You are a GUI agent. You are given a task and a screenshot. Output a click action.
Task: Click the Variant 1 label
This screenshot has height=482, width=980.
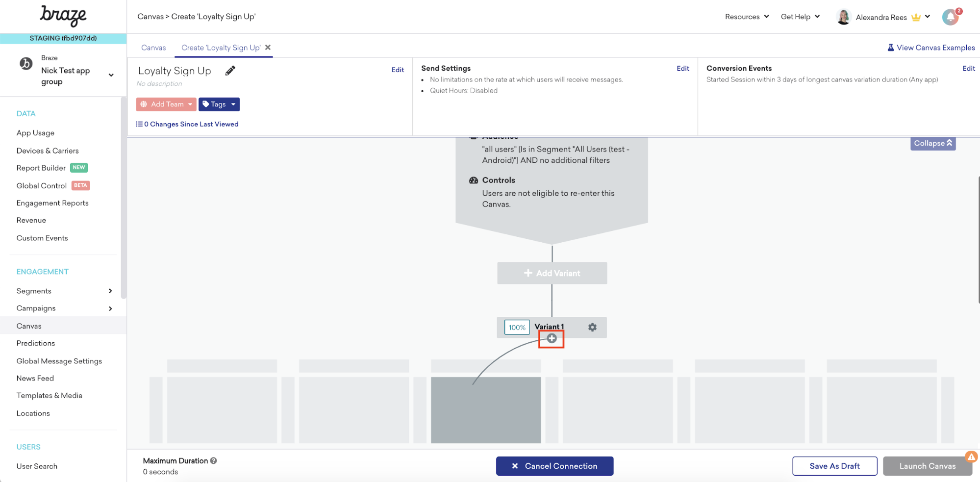[x=549, y=327]
